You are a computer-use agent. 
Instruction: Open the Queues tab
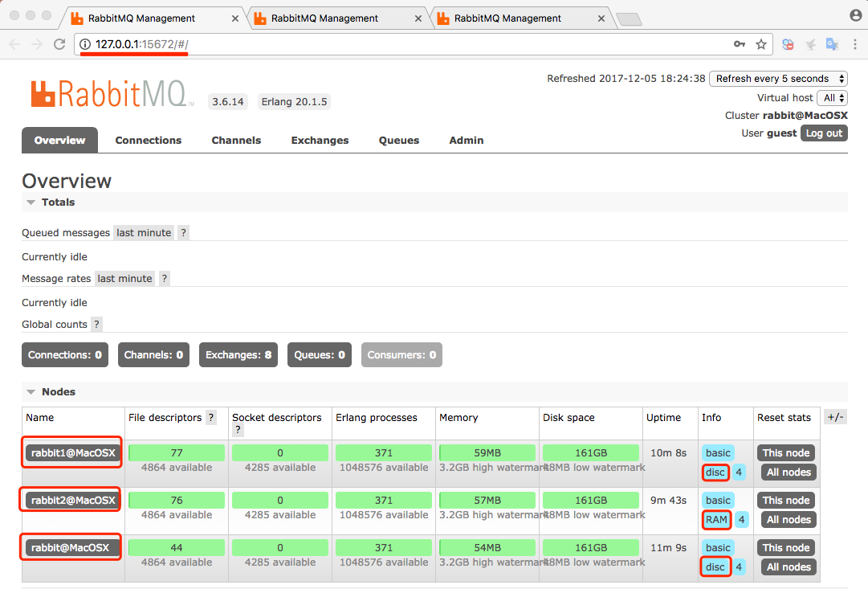(399, 140)
